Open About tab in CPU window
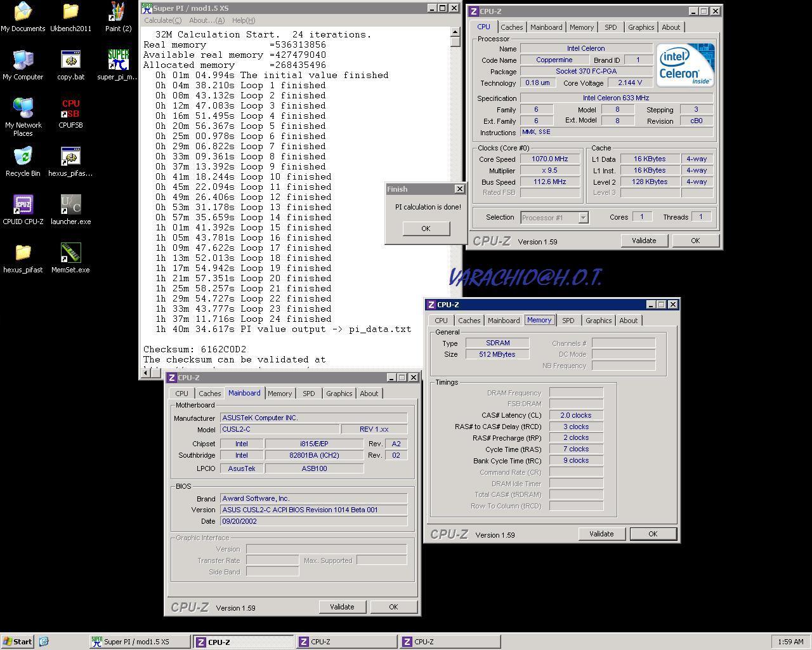Image resolution: width=812 pixels, height=650 pixels. pos(671,27)
